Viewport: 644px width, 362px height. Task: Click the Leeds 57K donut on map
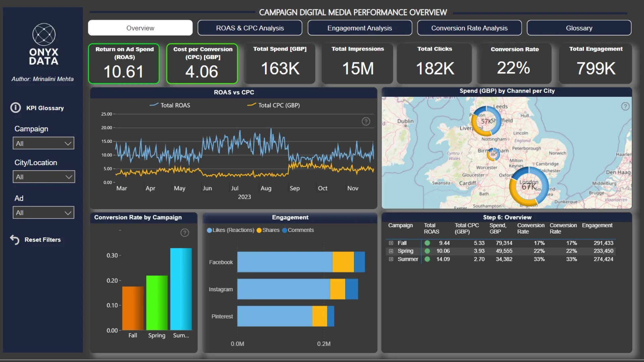486,121
